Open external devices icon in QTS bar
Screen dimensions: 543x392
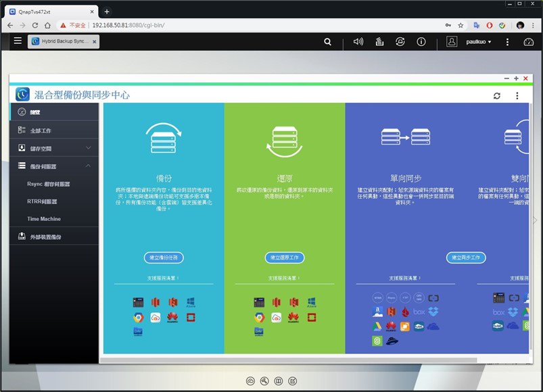(400, 42)
